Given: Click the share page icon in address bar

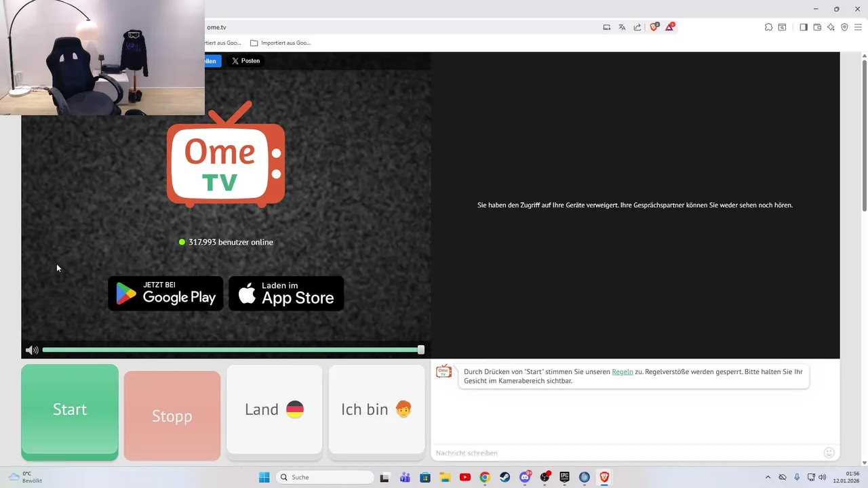Looking at the screenshot, I should [x=637, y=27].
